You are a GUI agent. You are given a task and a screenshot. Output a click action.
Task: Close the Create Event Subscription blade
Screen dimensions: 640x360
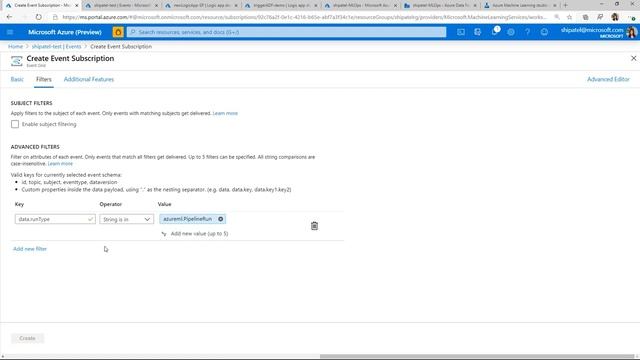coord(633,58)
